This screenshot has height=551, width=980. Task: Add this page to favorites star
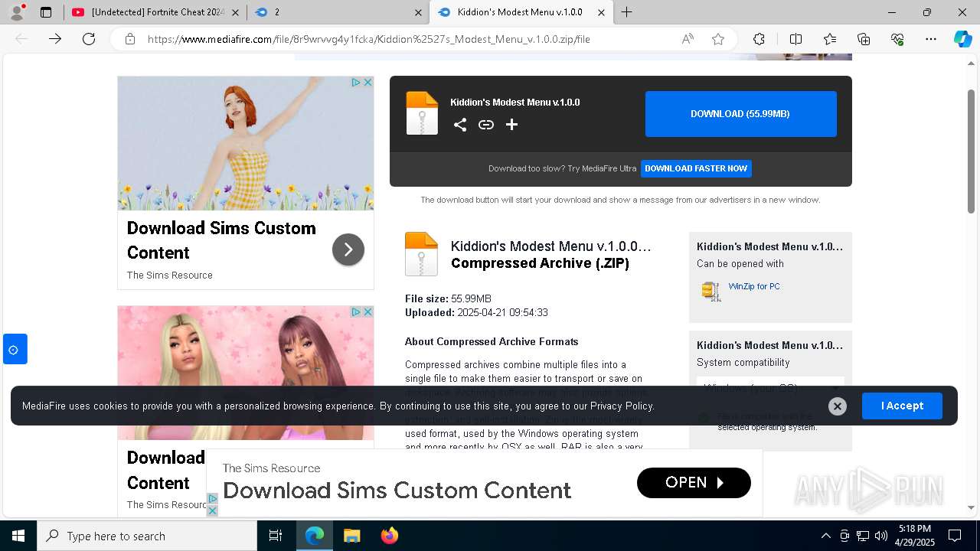[x=718, y=39]
